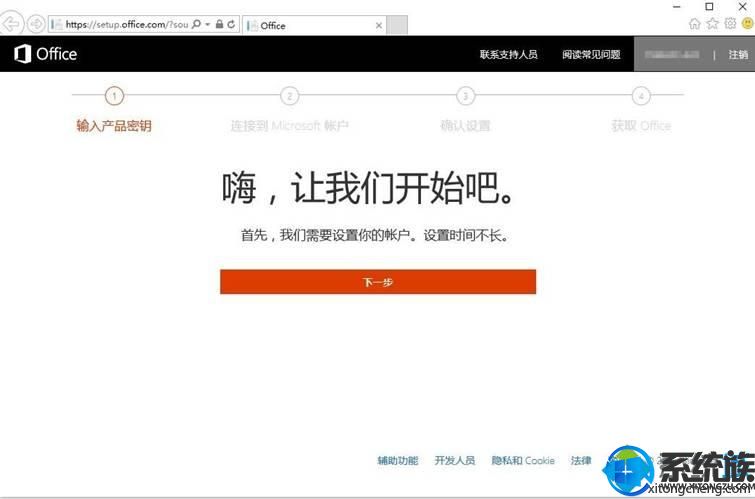Click the Favorites star icon
The width and height of the screenshot is (755, 499).
pos(712,24)
